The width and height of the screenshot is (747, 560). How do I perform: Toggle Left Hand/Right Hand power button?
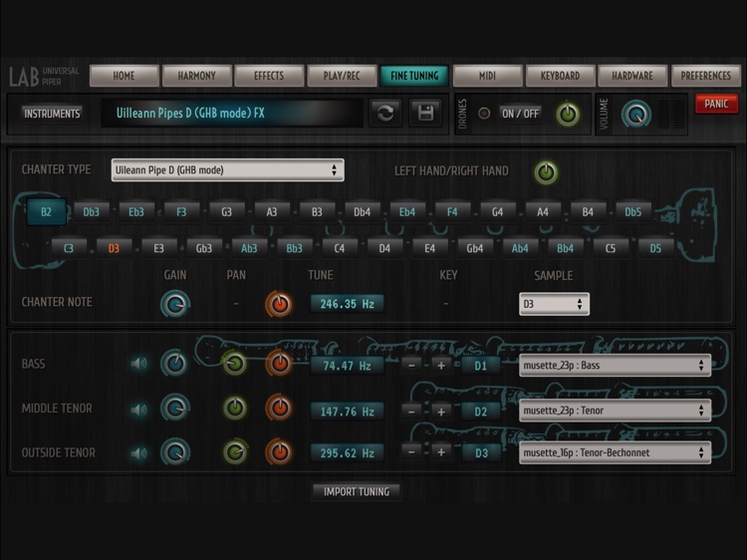[546, 172]
